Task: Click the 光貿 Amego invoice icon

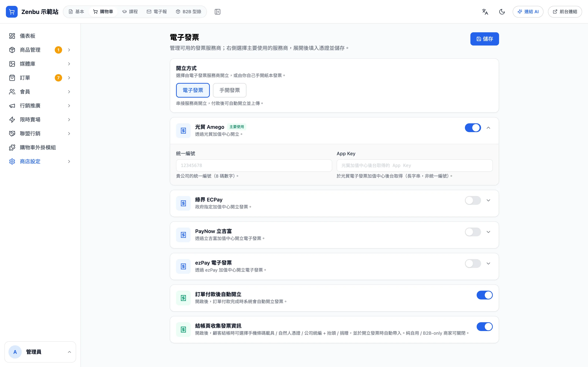Action: pos(183,131)
